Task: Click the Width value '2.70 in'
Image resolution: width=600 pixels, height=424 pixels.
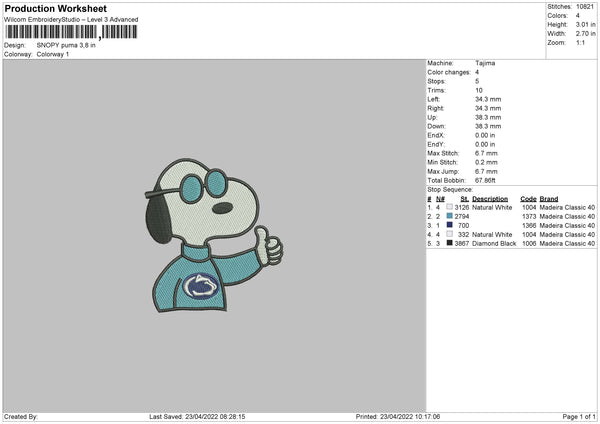Action: point(585,34)
